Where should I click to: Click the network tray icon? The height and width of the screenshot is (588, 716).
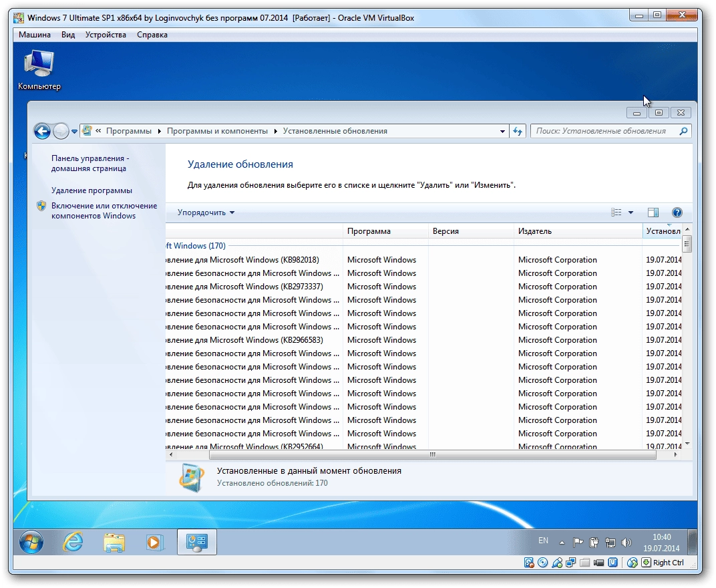[610, 543]
